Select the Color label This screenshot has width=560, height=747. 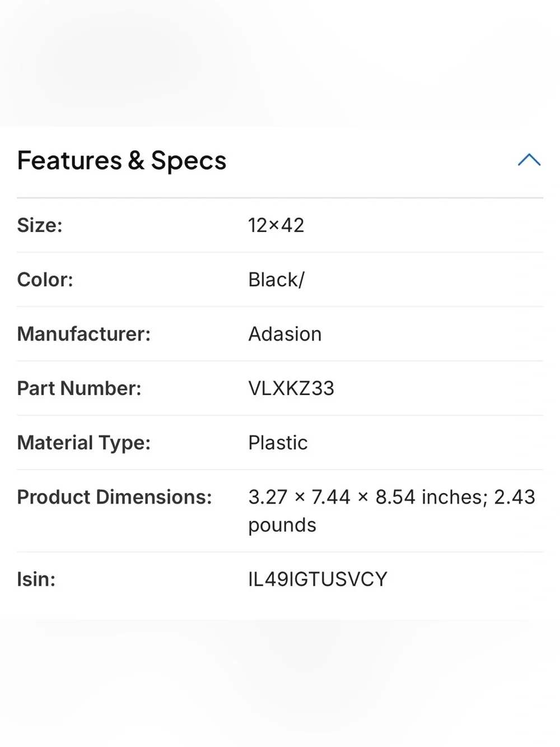[x=45, y=280]
